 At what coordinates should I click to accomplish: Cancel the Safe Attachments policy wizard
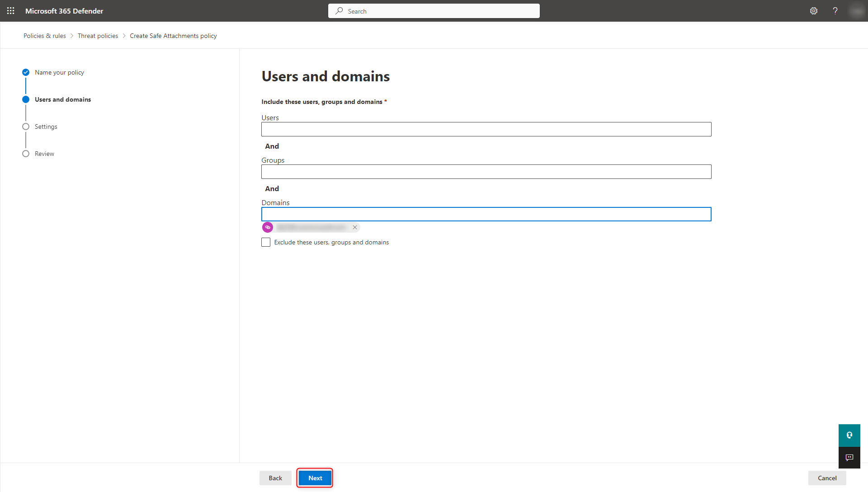click(827, 478)
